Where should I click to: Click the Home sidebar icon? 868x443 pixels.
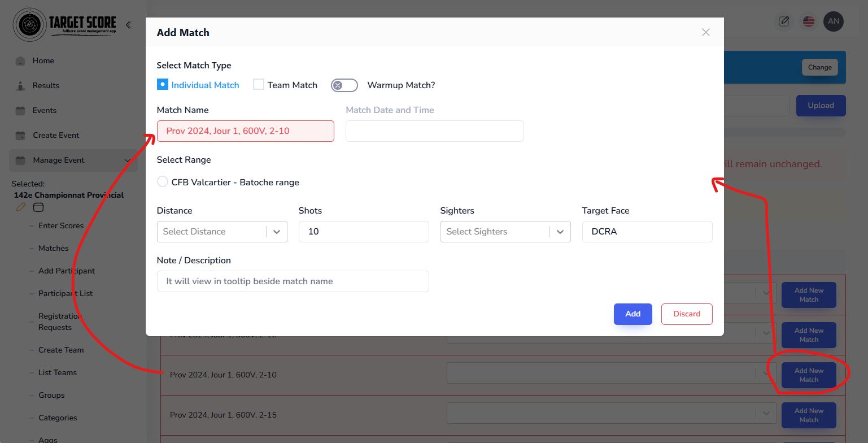(20, 61)
